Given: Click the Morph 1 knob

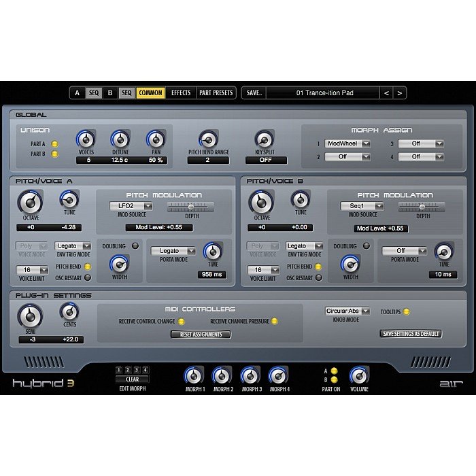Looking at the screenshot, I should (194, 375).
